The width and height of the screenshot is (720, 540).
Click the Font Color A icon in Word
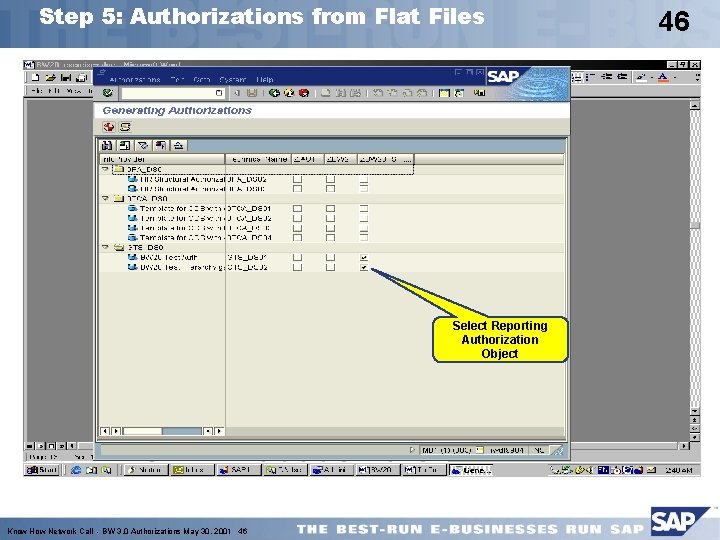(x=663, y=77)
